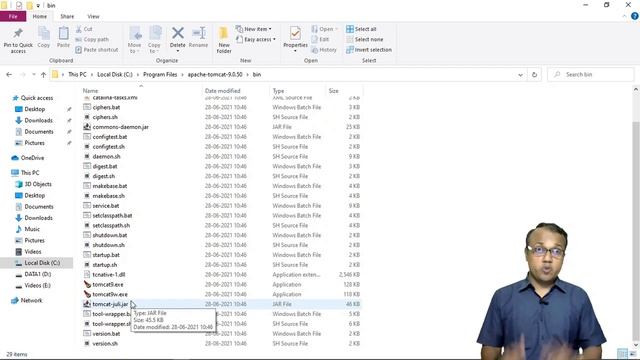The height and width of the screenshot is (360, 640).
Task: Click the Copy ribbon icon
Action: point(44,37)
